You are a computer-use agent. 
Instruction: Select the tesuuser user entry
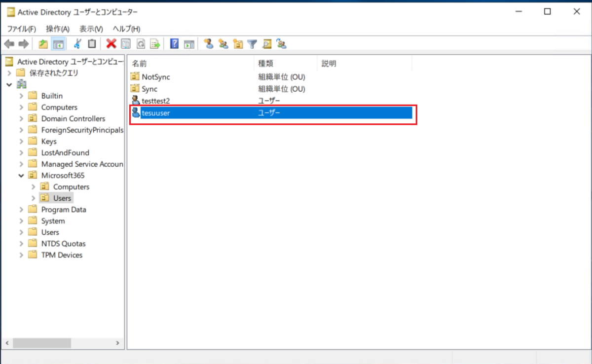coord(271,113)
